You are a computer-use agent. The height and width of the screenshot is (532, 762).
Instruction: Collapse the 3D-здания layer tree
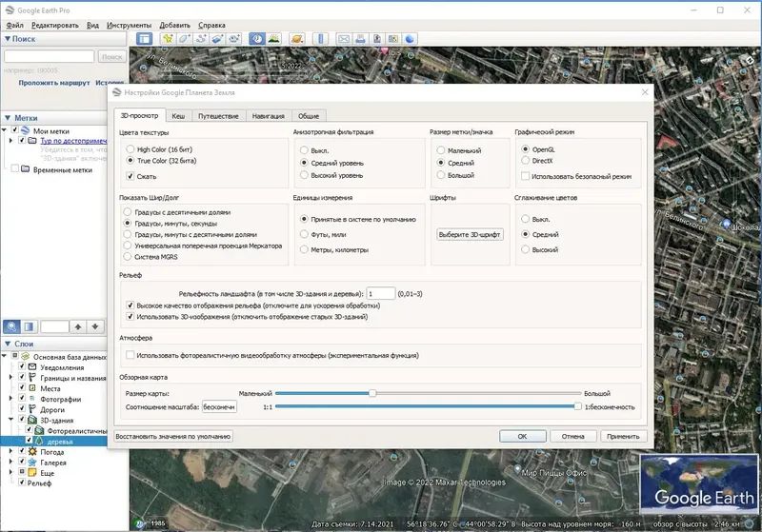[11, 419]
